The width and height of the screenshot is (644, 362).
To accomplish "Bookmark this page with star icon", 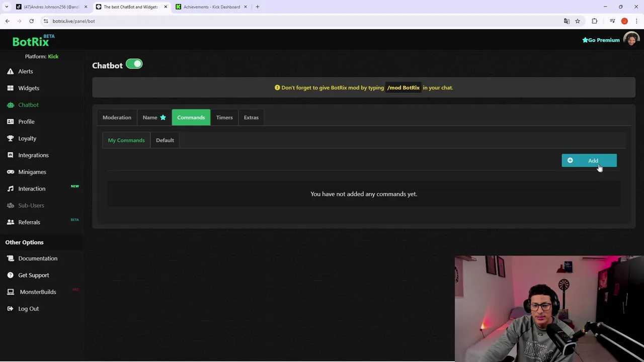I will (x=578, y=21).
